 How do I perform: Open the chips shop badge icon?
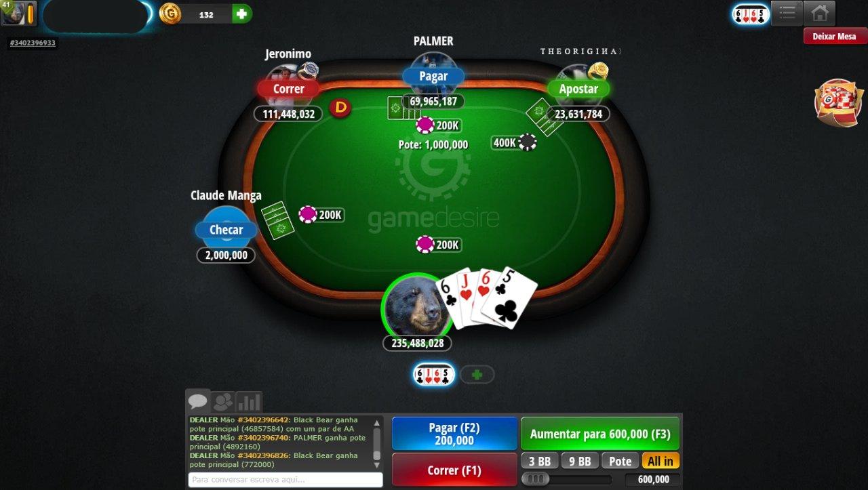tap(837, 103)
